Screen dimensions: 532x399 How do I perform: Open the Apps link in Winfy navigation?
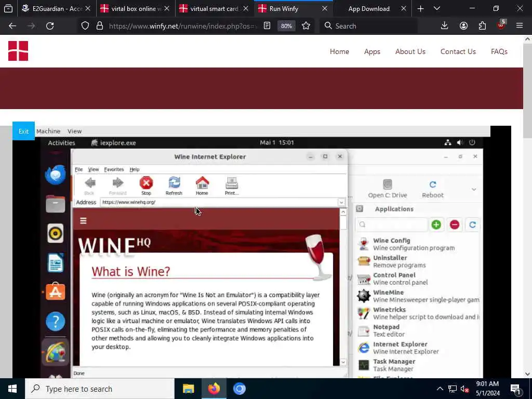372,51
